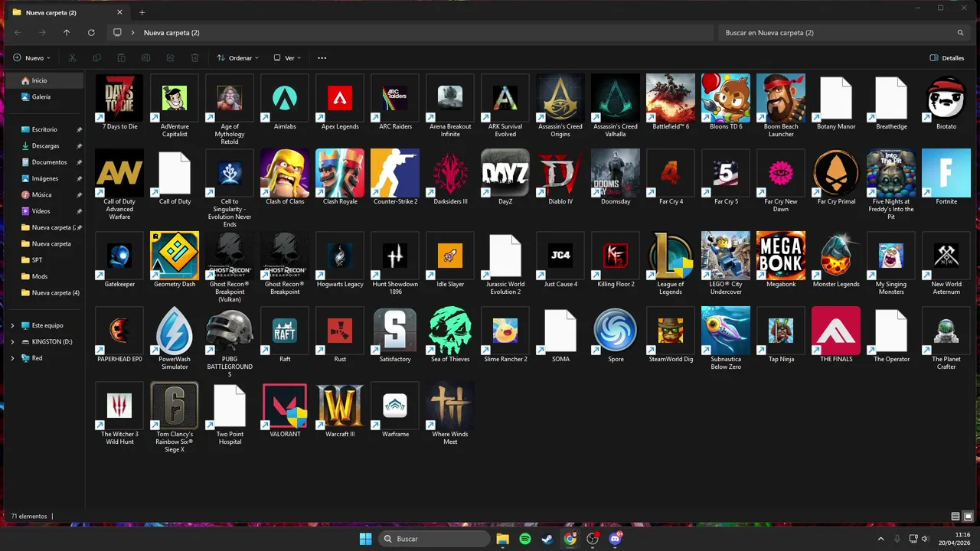This screenshot has width=980, height=551.
Task: Open the more options ellipsis menu
Action: (322, 57)
